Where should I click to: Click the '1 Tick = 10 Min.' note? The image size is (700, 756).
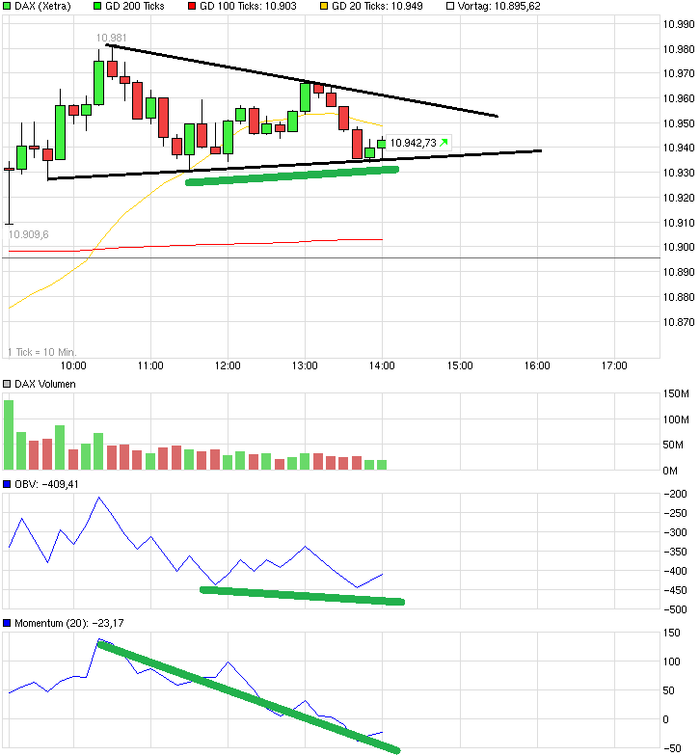(x=42, y=352)
